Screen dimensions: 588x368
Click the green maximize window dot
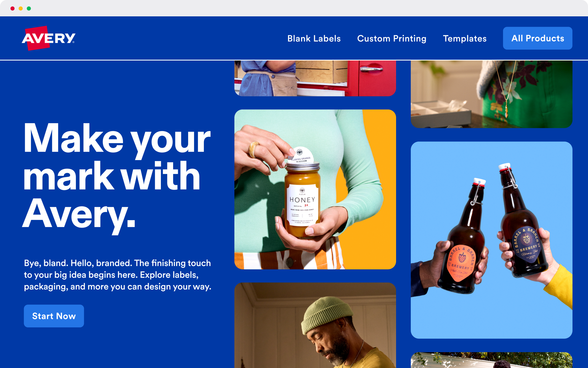(x=29, y=8)
